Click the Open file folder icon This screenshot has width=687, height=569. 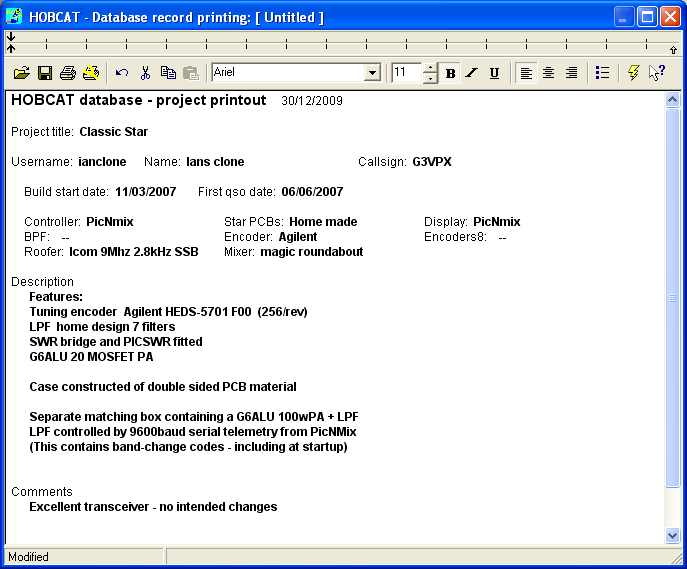point(21,73)
